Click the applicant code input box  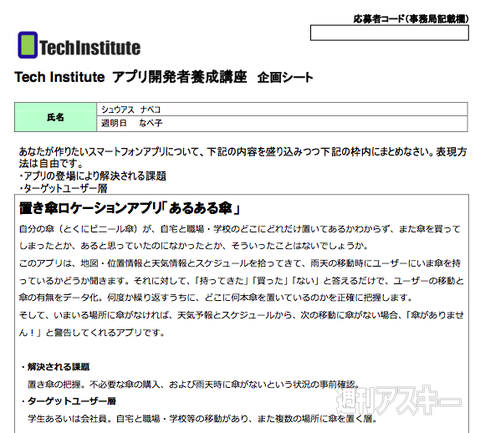pyautogui.click(x=389, y=33)
